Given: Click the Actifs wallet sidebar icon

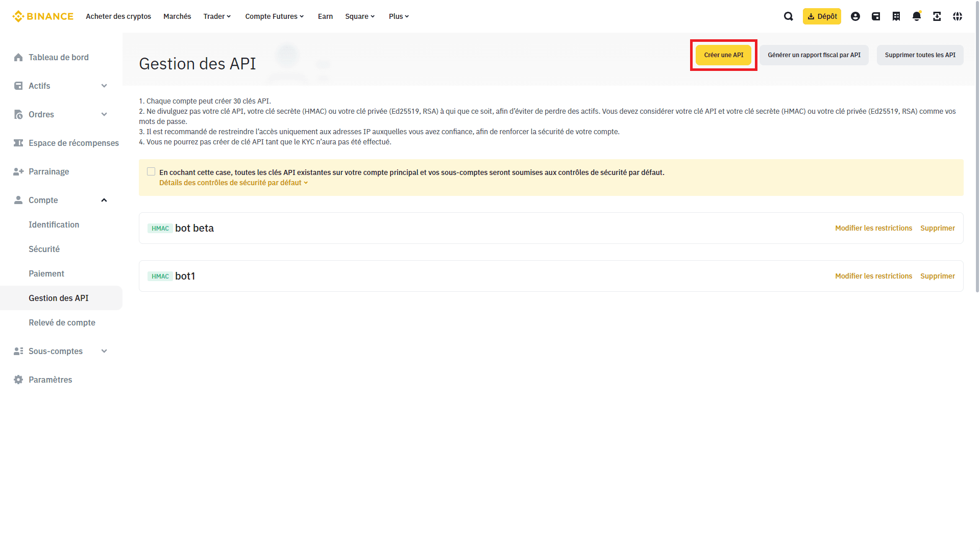Looking at the screenshot, I should click(x=18, y=86).
